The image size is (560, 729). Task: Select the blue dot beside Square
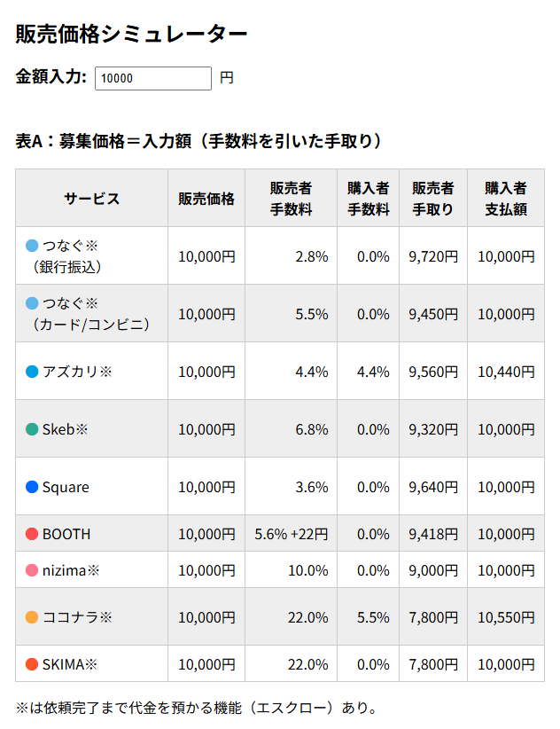pyautogui.click(x=32, y=487)
